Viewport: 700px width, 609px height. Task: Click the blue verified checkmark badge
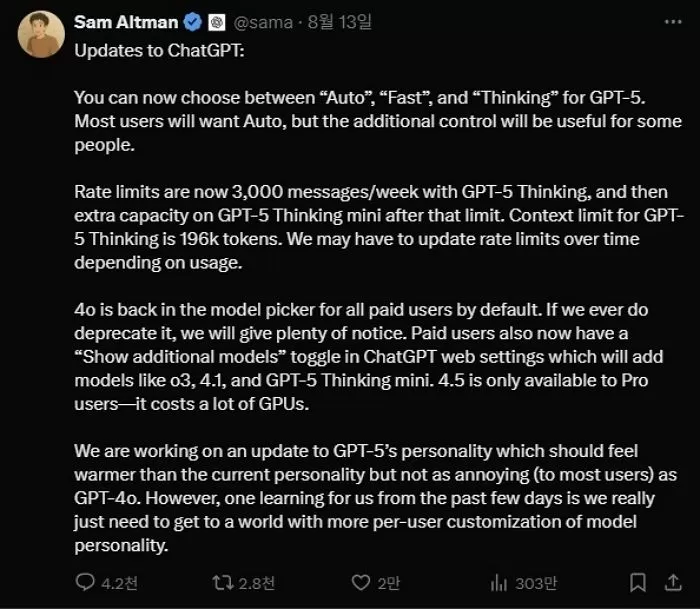[193, 22]
